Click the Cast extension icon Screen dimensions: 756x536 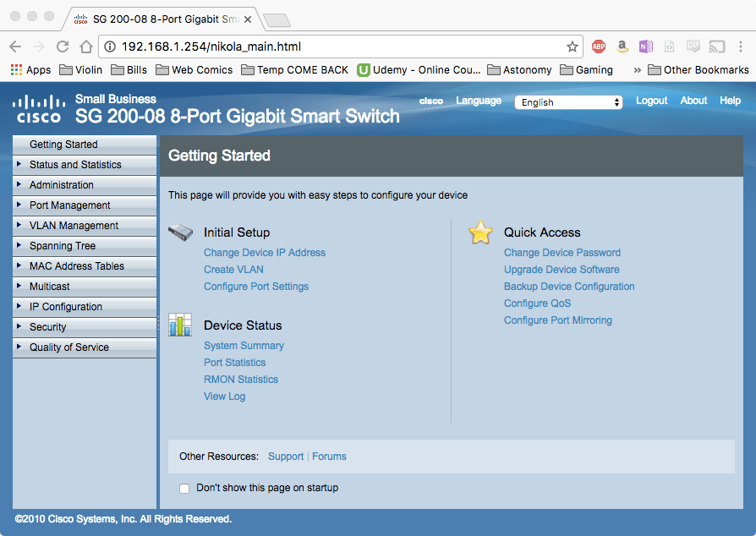point(717,46)
